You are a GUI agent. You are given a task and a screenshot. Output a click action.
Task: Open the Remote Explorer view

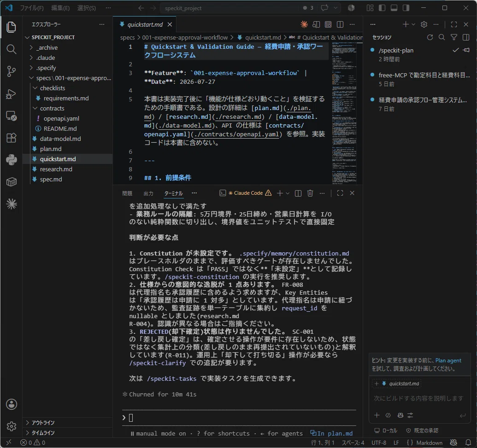click(11, 116)
